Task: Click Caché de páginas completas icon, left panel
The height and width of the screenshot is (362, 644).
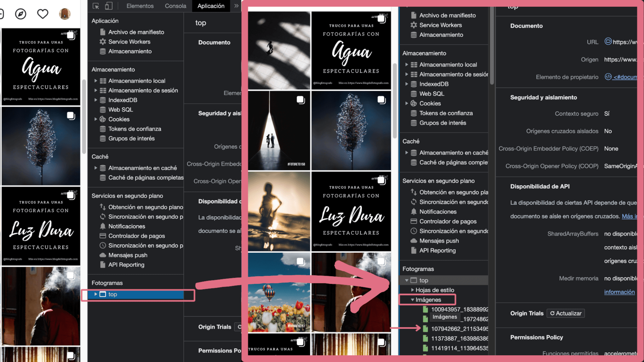Action: pos(103,177)
